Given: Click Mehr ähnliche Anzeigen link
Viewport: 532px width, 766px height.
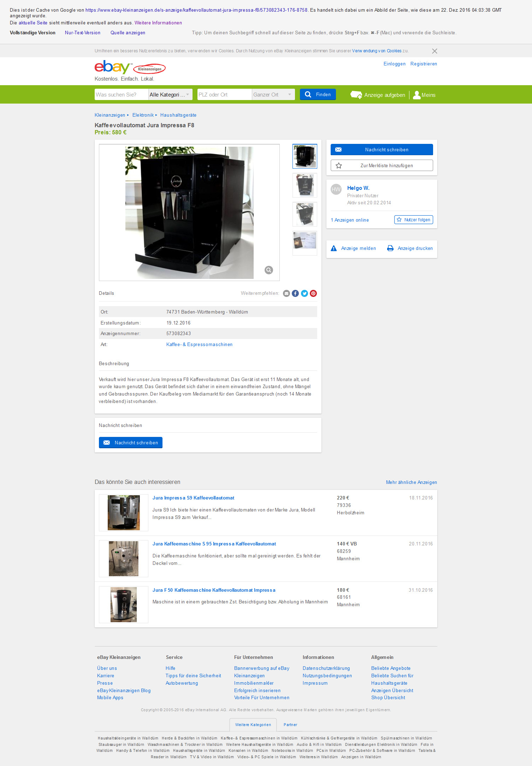Looking at the screenshot, I should pos(412,483).
